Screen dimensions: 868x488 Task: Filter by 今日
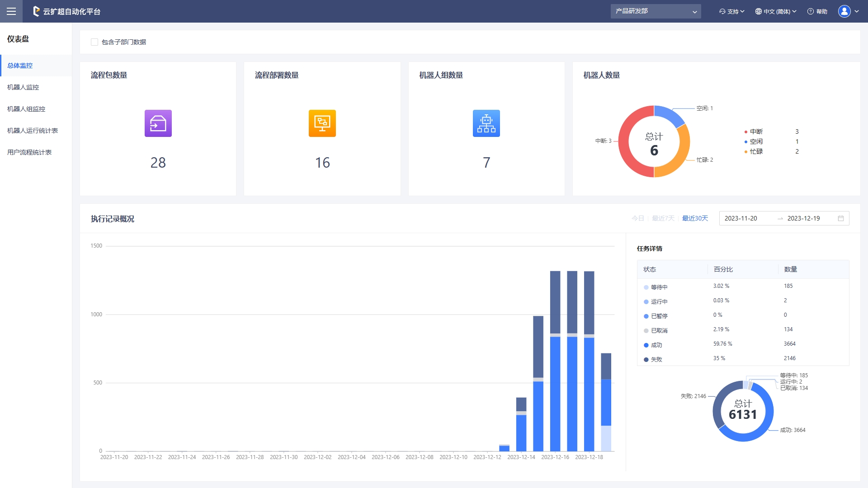click(637, 218)
